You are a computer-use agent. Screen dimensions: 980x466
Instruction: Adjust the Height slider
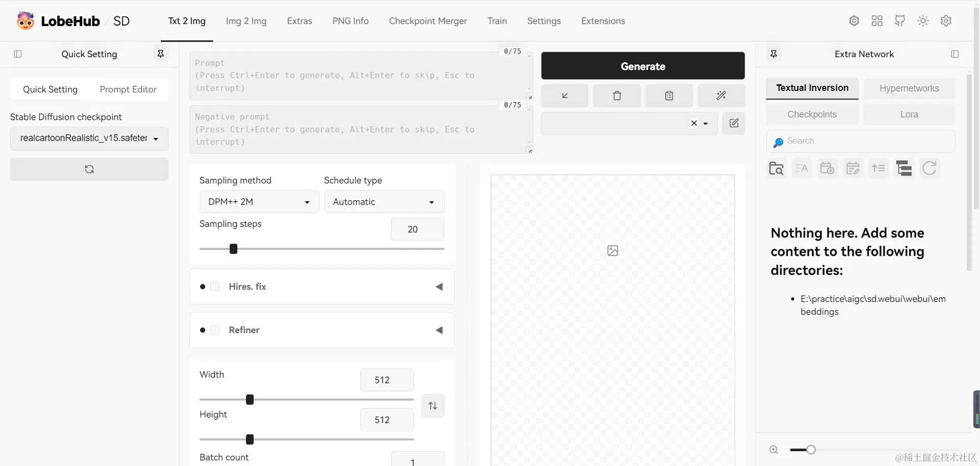[306, 439]
